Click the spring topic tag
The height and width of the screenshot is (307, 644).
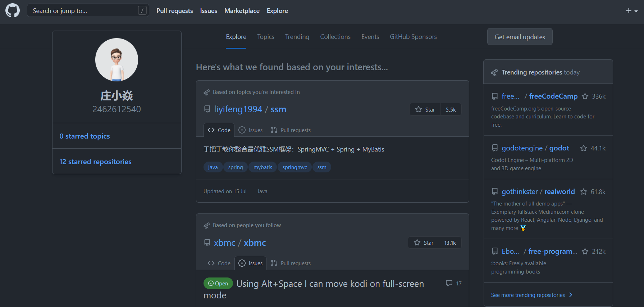coord(236,167)
